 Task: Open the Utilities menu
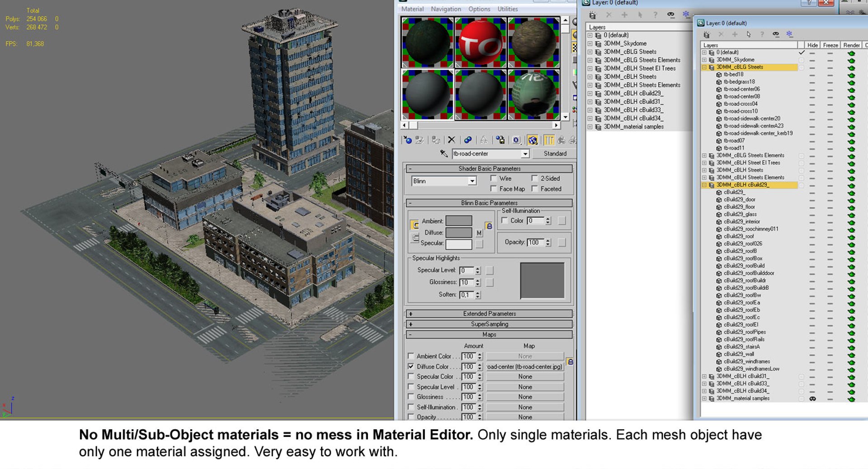(508, 9)
